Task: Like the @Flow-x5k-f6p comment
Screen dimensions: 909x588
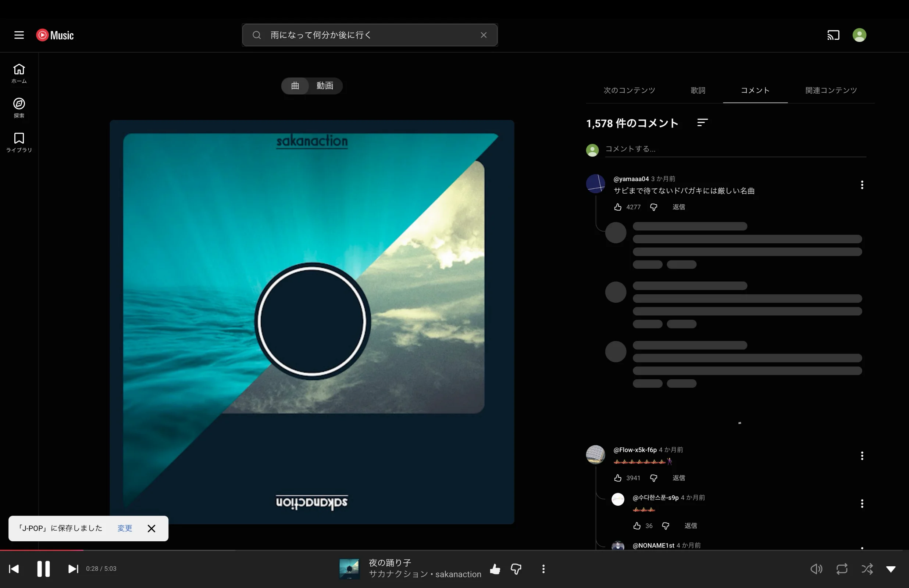Action: coord(618,478)
